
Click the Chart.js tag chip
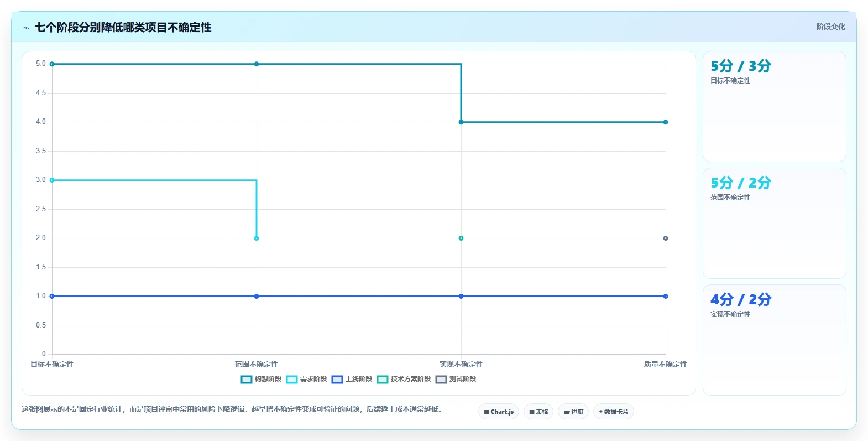499,412
